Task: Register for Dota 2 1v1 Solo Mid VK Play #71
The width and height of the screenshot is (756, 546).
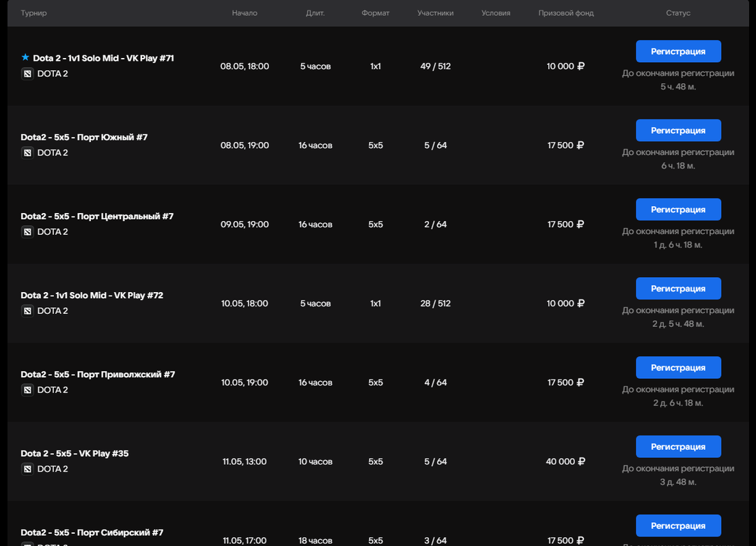Action: pyautogui.click(x=678, y=51)
